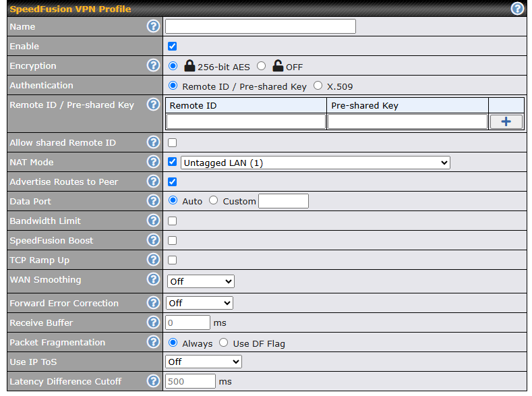Select Use DF Flag radio
The width and height of the screenshot is (532, 396).
tap(224, 343)
